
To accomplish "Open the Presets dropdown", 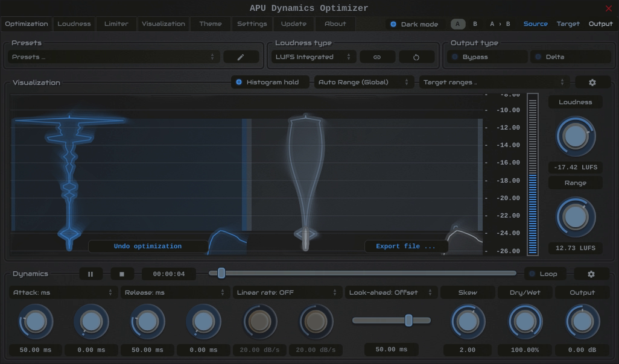I will click(x=113, y=57).
